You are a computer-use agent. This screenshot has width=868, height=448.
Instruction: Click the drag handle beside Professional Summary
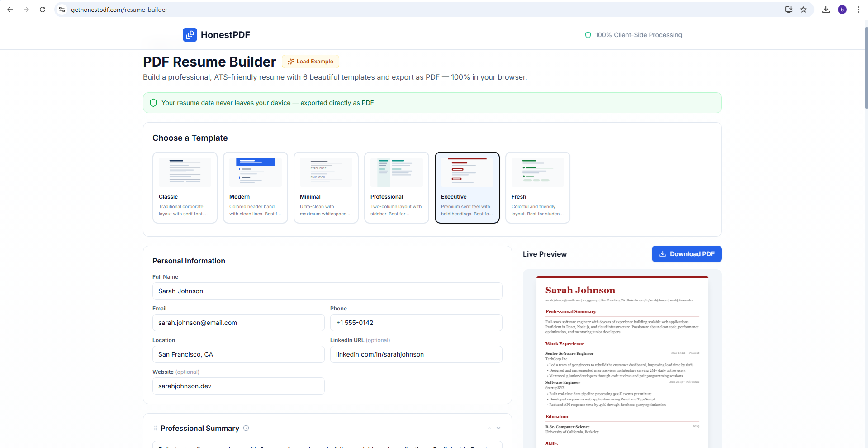[x=155, y=428]
